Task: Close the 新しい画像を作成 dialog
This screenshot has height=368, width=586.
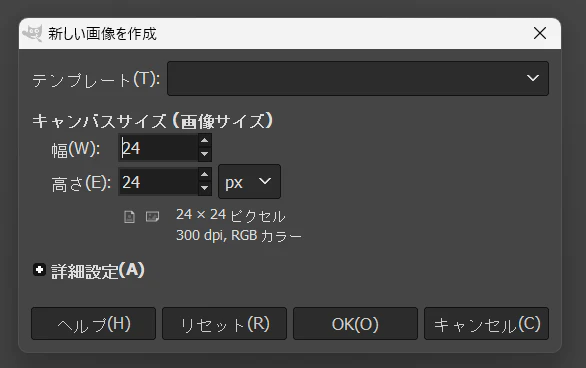Action: [540, 33]
